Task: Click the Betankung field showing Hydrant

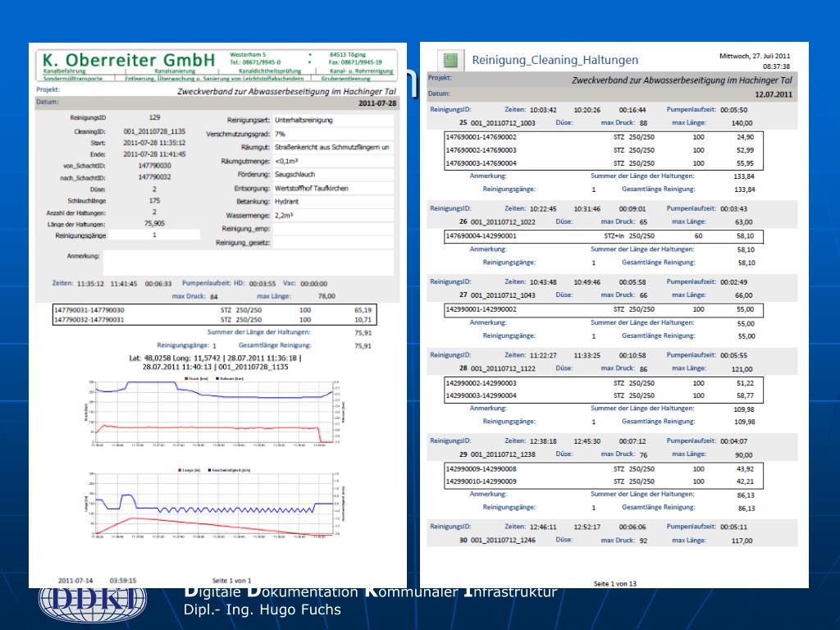Action: (333, 202)
